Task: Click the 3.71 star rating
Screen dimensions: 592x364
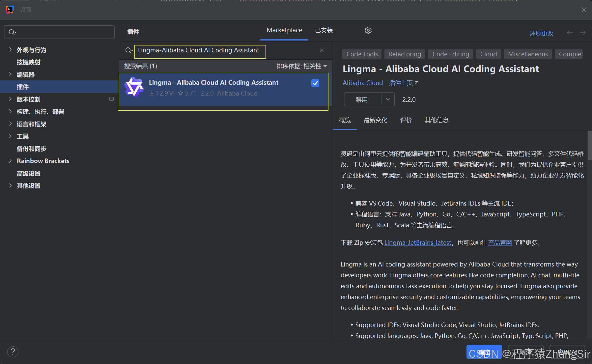Action: pos(187,94)
